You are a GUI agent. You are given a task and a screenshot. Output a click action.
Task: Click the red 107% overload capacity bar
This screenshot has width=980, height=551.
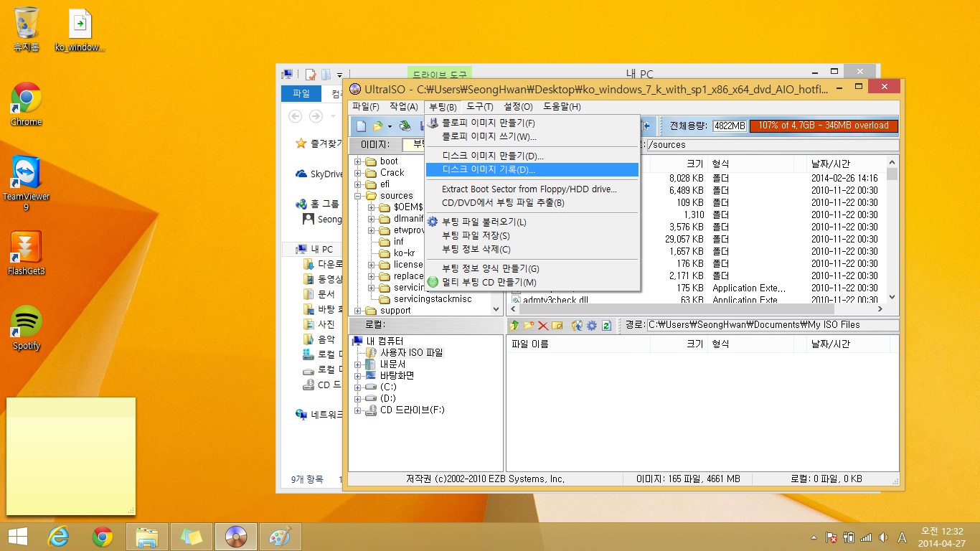[824, 126]
